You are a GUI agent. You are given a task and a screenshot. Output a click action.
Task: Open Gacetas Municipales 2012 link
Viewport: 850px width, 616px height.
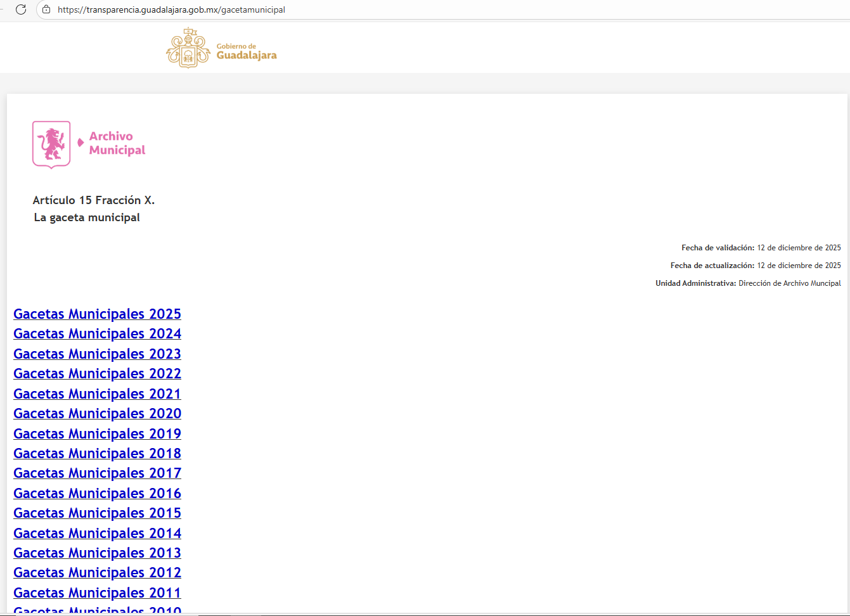[x=97, y=572]
